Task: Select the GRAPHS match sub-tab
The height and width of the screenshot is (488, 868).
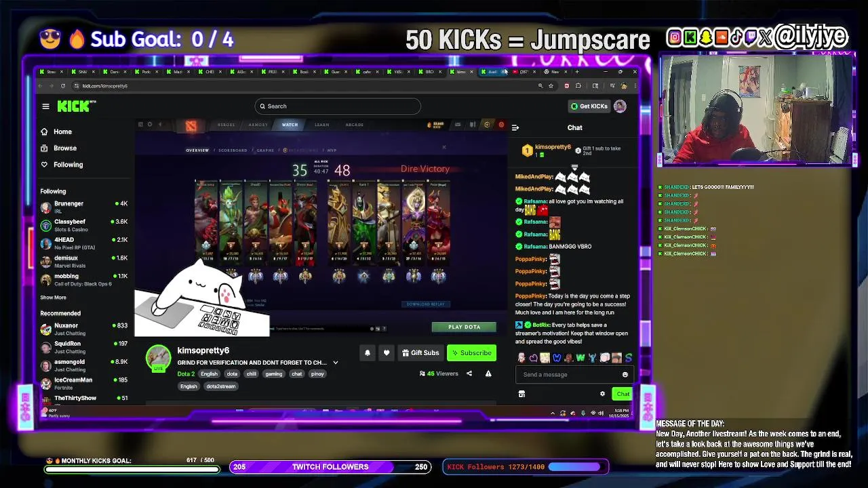Action: (x=265, y=150)
